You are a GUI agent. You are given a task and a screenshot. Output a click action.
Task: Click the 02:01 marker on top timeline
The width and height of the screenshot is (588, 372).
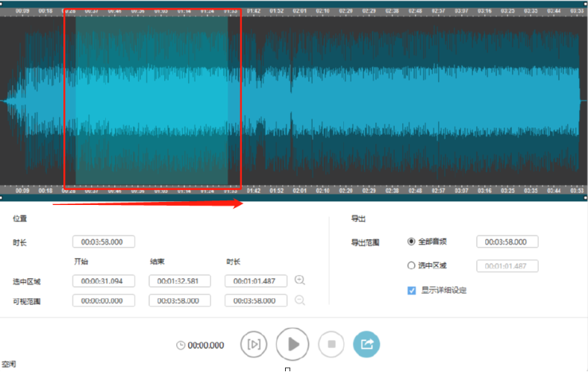(x=300, y=12)
